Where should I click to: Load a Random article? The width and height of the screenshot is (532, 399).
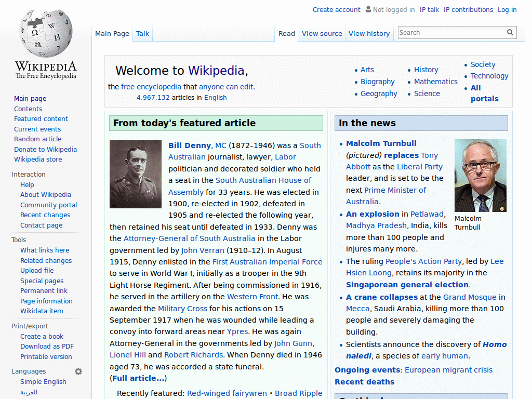click(x=37, y=139)
